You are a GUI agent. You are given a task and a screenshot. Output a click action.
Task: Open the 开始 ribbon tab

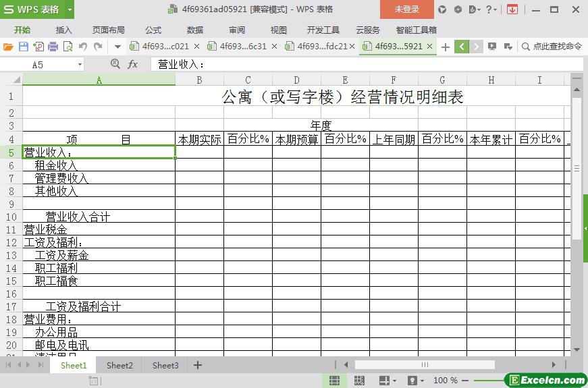click(22, 30)
